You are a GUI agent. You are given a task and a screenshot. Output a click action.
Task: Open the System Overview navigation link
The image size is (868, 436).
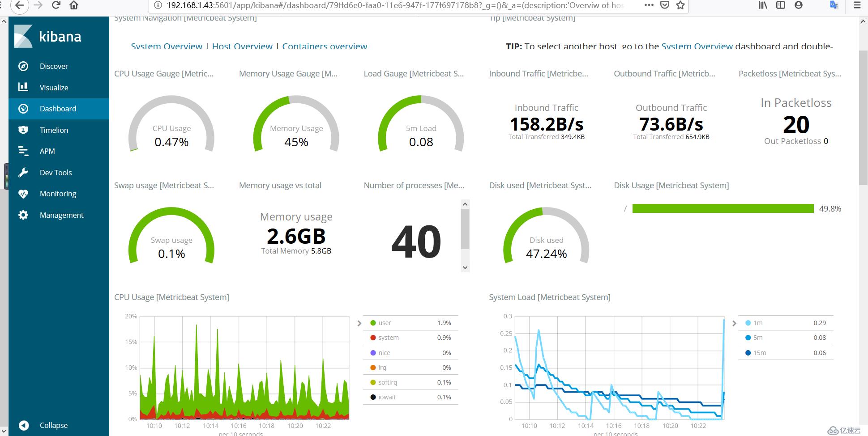pyautogui.click(x=167, y=46)
